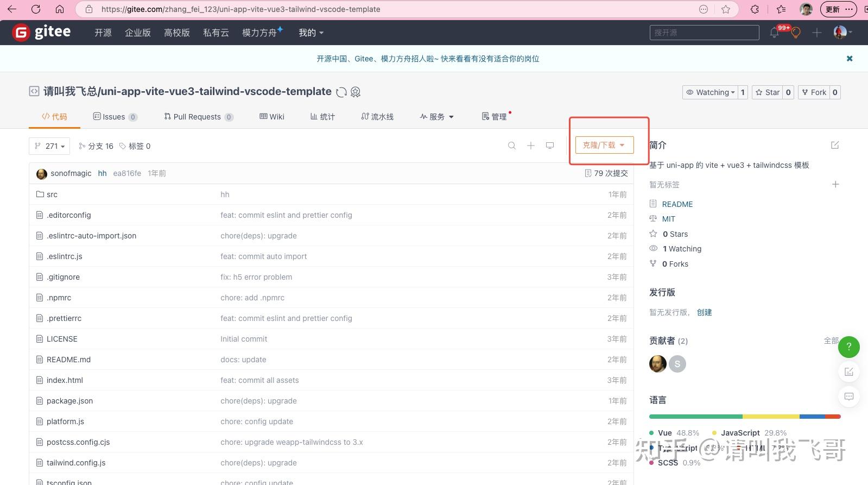Go back with the browser back arrow
Viewport: 868px width, 485px height.
point(12,9)
